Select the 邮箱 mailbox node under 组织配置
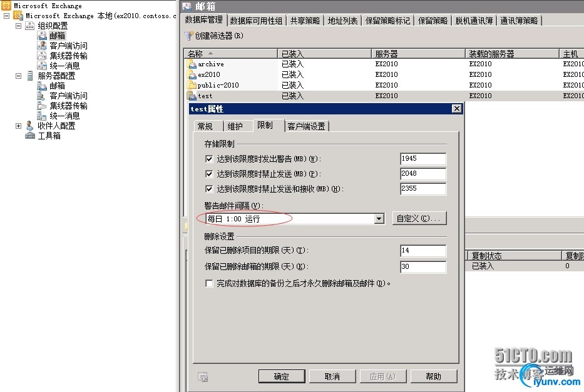 [x=56, y=35]
